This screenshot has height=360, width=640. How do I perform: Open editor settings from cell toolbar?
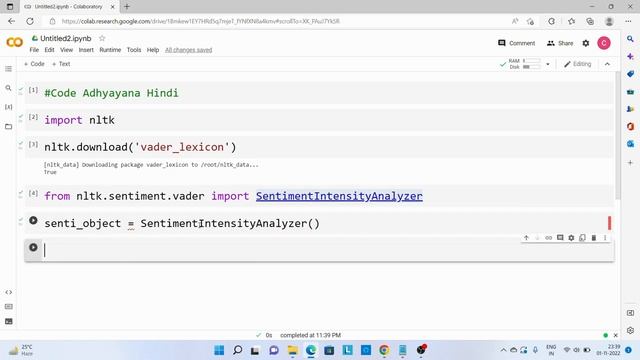click(571, 238)
